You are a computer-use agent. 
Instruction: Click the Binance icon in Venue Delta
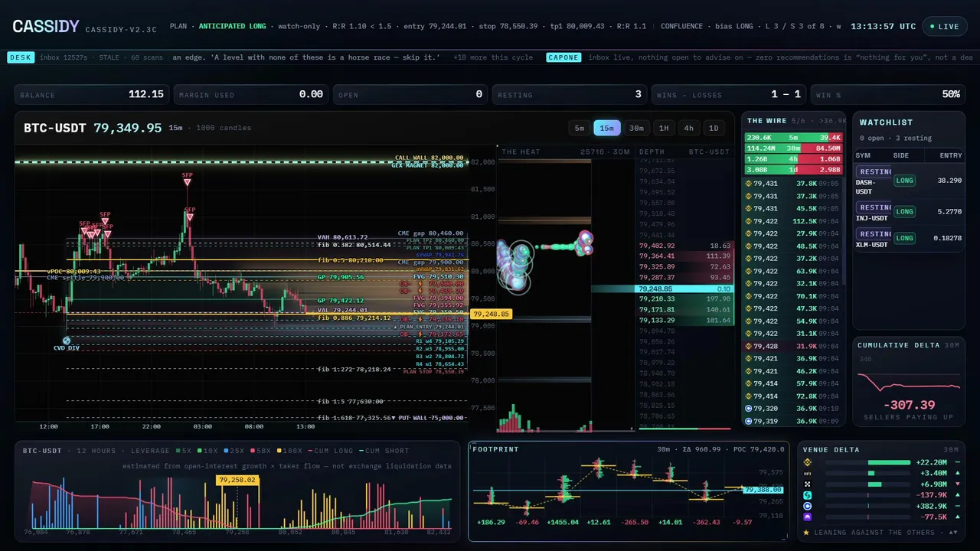point(806,462)
